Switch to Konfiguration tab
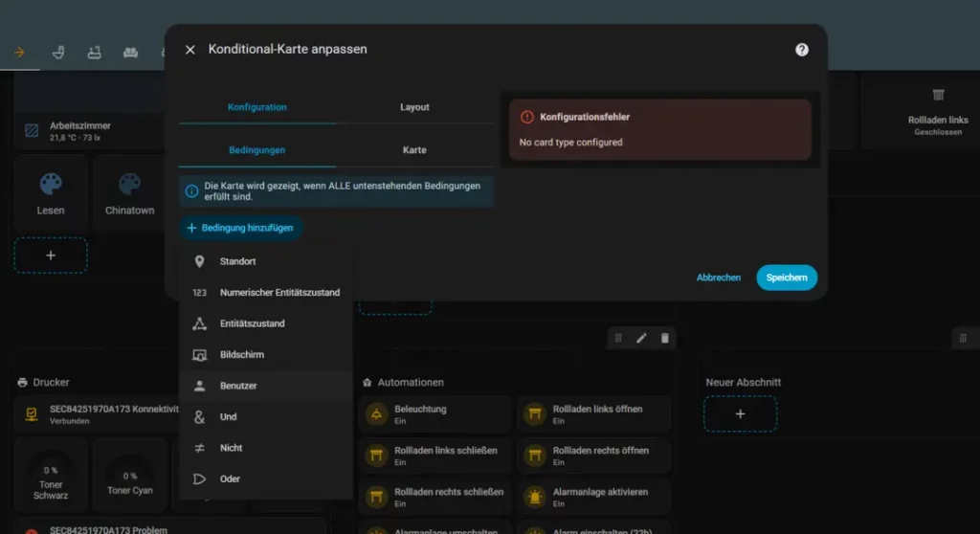980x534 pixels. 256,107
